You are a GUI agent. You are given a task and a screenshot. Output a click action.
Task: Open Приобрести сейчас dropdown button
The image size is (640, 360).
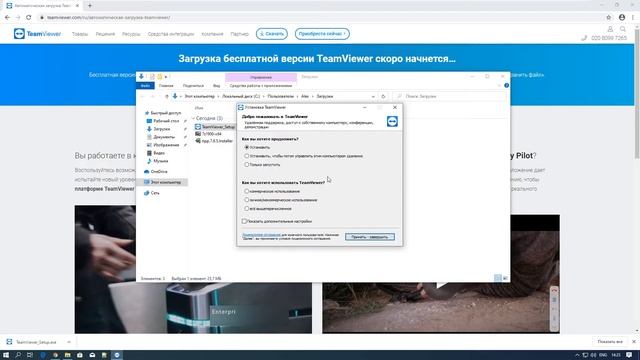coord(322,34)
